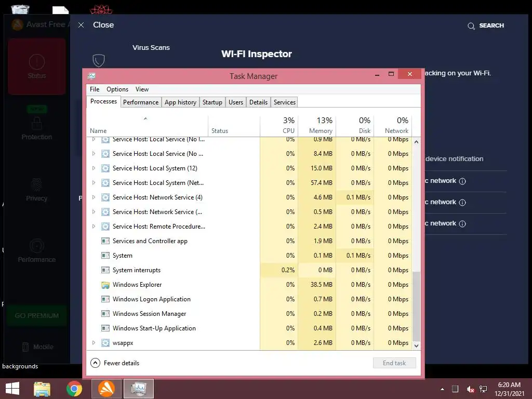Click Virus Scans in Avast window
This screenshot has height=399, width=532.
click(x=151, y=47)
